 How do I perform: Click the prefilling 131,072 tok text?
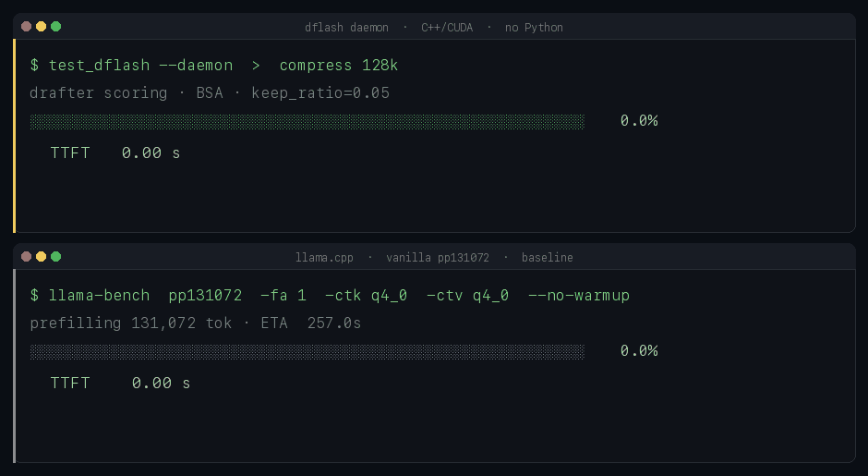pos(130,323)
